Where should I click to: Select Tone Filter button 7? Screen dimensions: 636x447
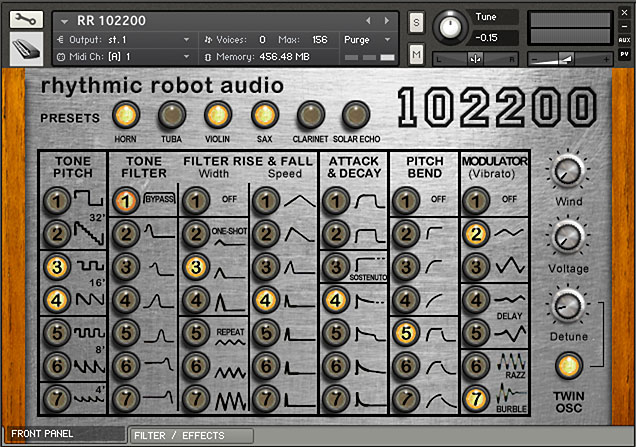coord(126,399)
